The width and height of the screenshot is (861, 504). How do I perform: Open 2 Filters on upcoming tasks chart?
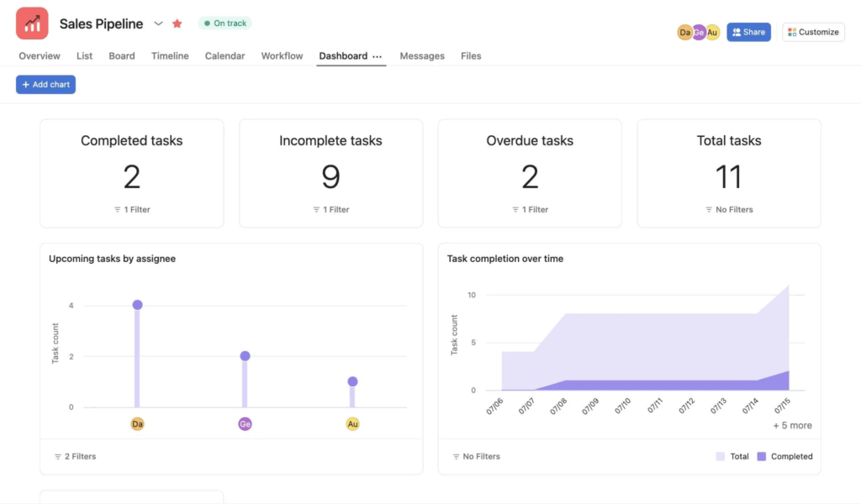point(75,456)
